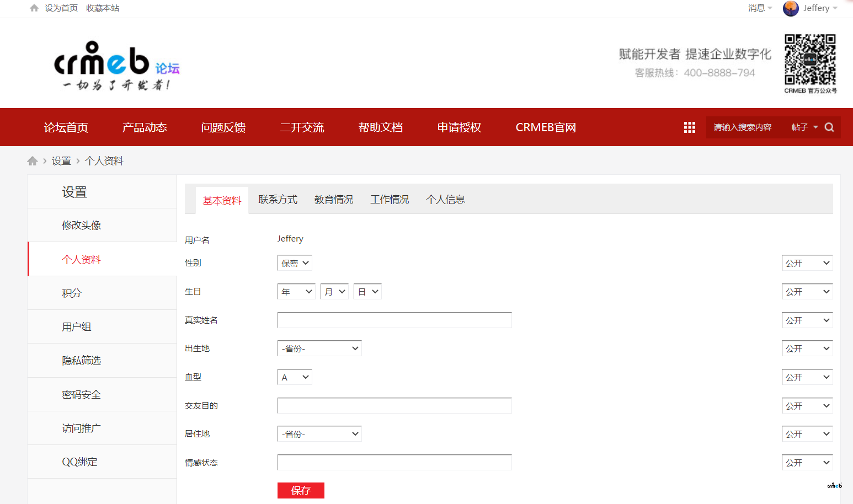Viewport: 853px width, 504px height.
Task: Go to 密码安全 in the sidebar
Action: pyautogui.click(x=81, y=394)
